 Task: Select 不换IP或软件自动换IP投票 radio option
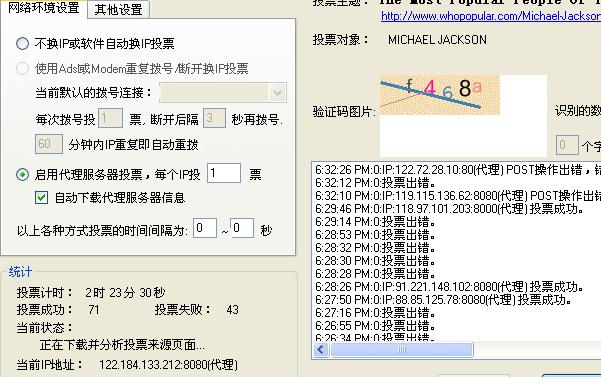[22, 44]
